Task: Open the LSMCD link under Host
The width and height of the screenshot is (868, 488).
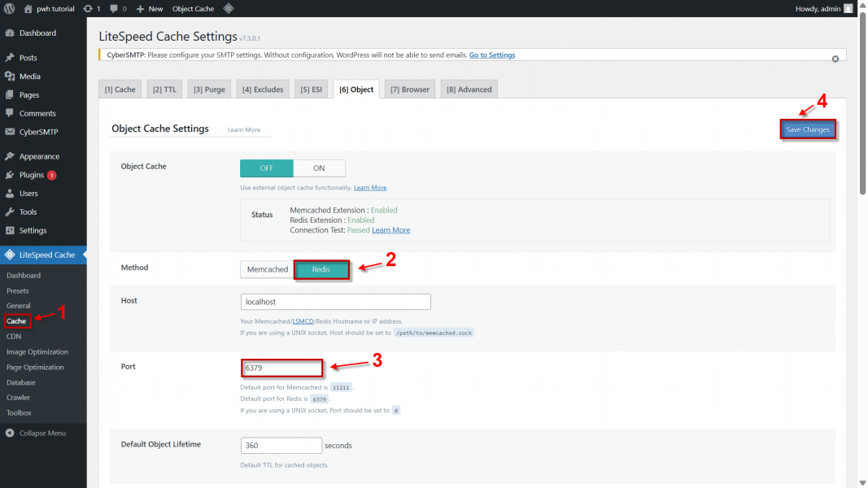Action: pyautogui.click(x=303, y=321)
